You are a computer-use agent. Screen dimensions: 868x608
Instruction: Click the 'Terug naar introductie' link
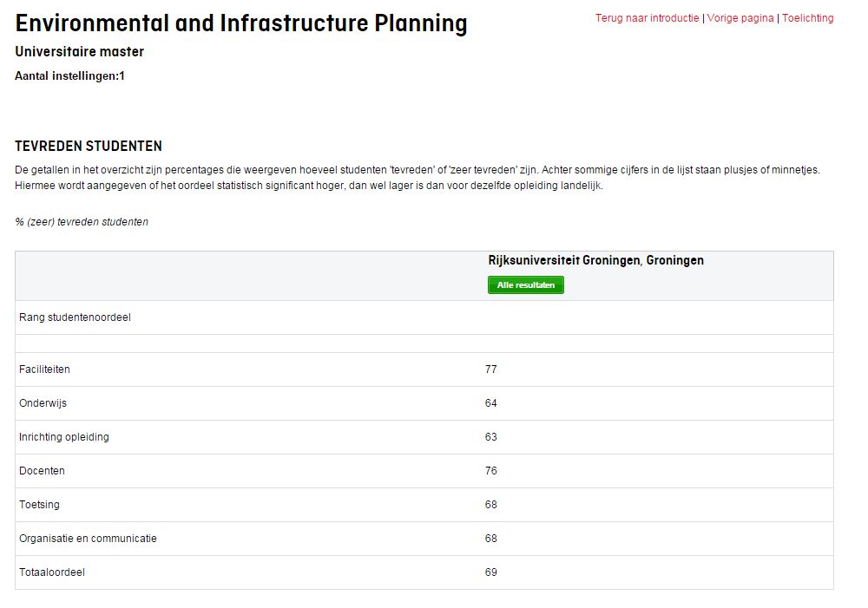[647, 18]
